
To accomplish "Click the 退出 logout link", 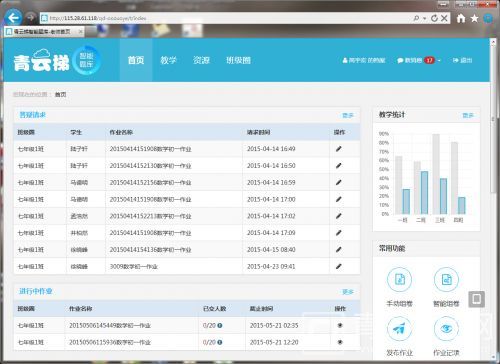I will tap(463, 60).
